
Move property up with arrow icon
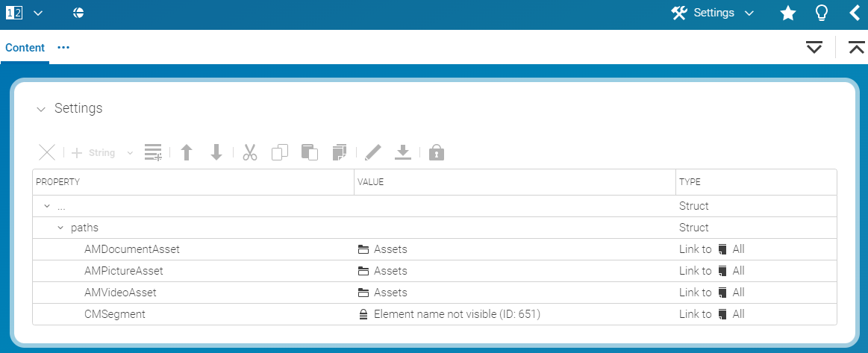(x=187, y=153)
